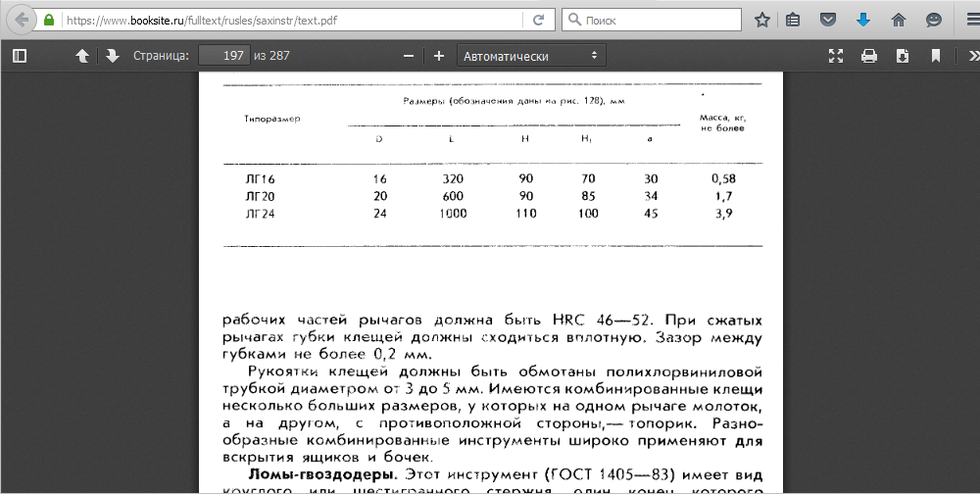
Task: Go to next PDF page arrow
Action: coord(113,56)
